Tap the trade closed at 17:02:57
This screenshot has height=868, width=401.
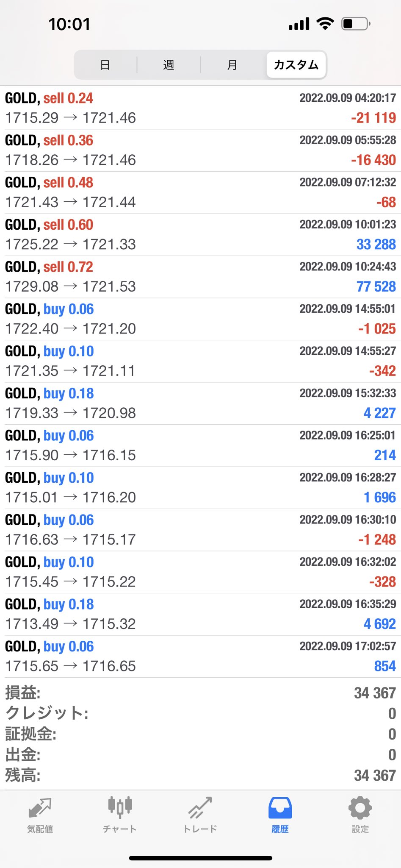click(x=200, y=656)
